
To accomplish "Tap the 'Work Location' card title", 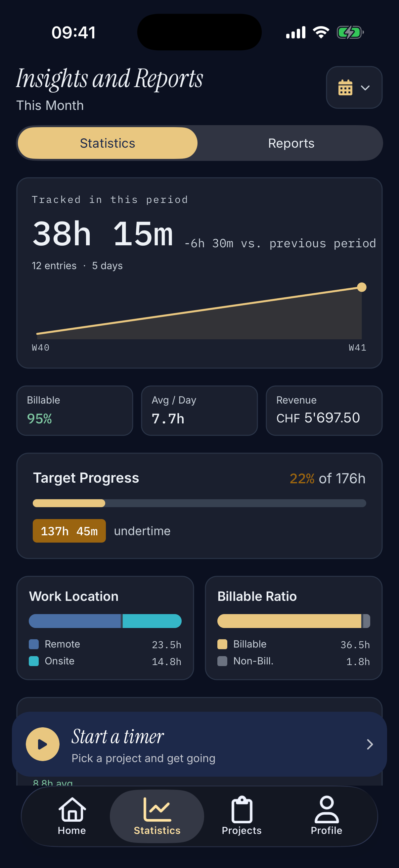I will pyautogui.click(x=74, y=597).
